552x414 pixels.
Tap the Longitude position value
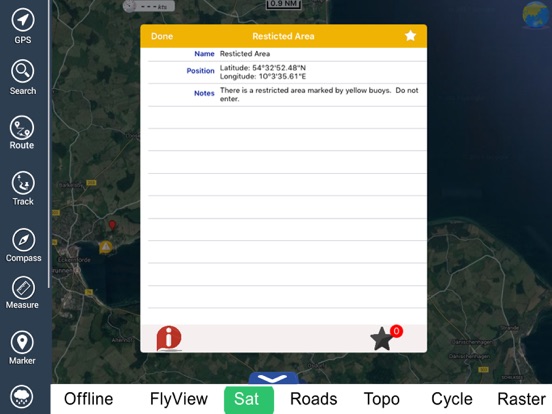263,76
